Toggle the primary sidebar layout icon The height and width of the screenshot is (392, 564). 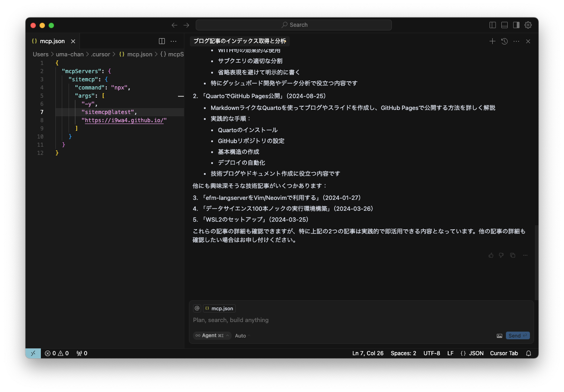[493, 25]
